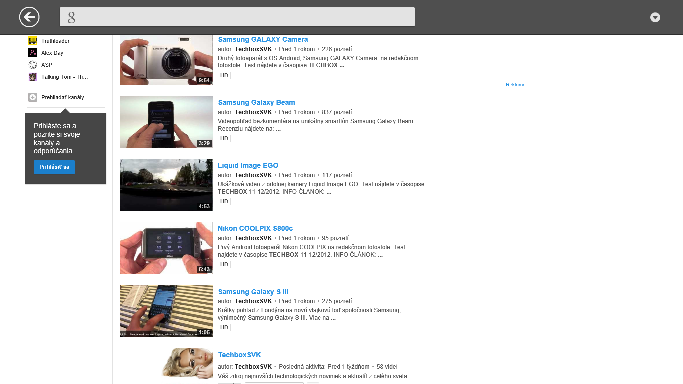Click the small blue link at right

point(515,84)
